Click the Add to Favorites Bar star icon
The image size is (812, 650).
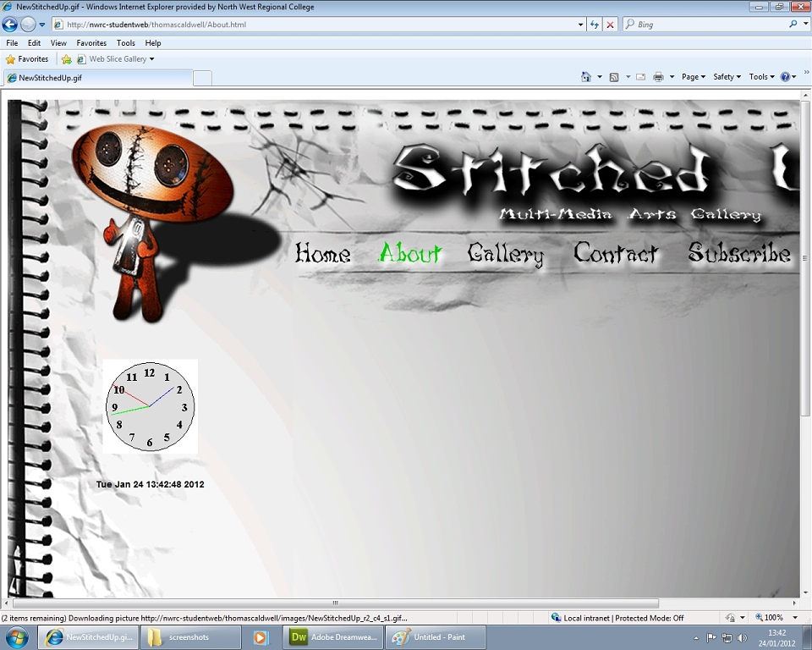coord(66,59)
